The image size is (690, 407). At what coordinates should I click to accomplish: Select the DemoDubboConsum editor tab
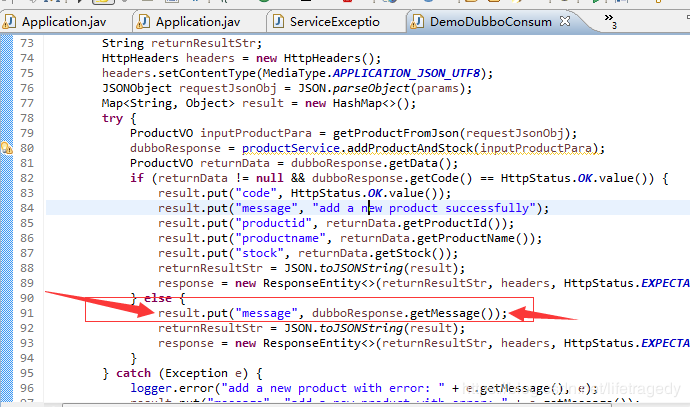[490, 22]
